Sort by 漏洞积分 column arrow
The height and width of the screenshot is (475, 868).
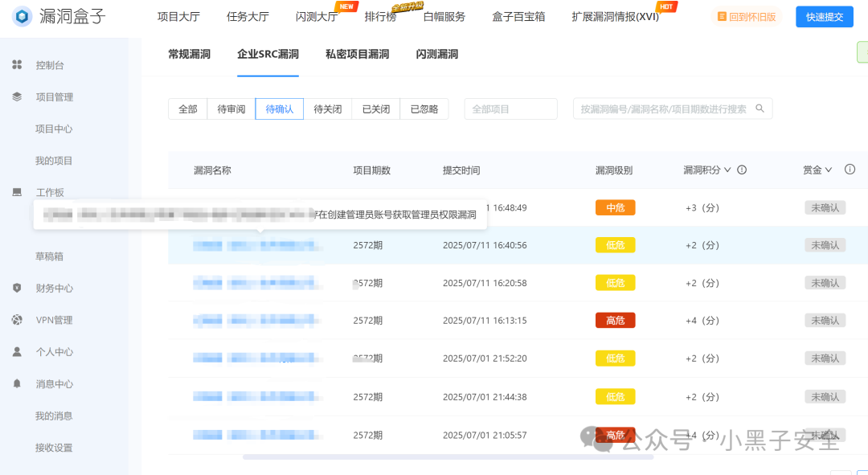(x=727, y=170)
